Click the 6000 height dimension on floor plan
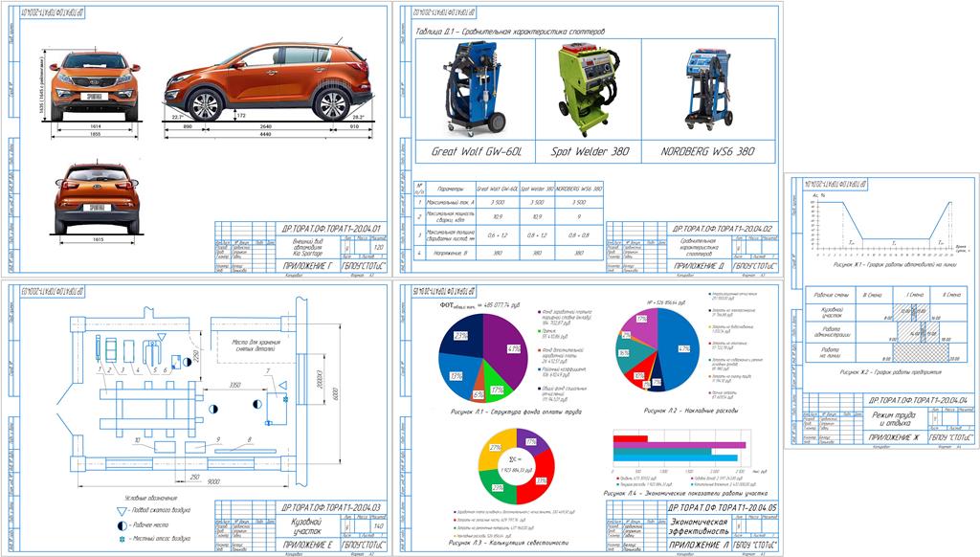This screenshot has height=557, width=980. point(335,394)
